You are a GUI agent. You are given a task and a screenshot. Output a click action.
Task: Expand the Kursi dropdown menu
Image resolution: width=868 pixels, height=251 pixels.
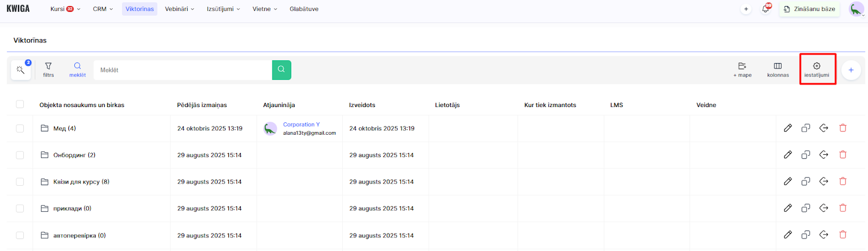pyautogui.click(x=65, y=9)
